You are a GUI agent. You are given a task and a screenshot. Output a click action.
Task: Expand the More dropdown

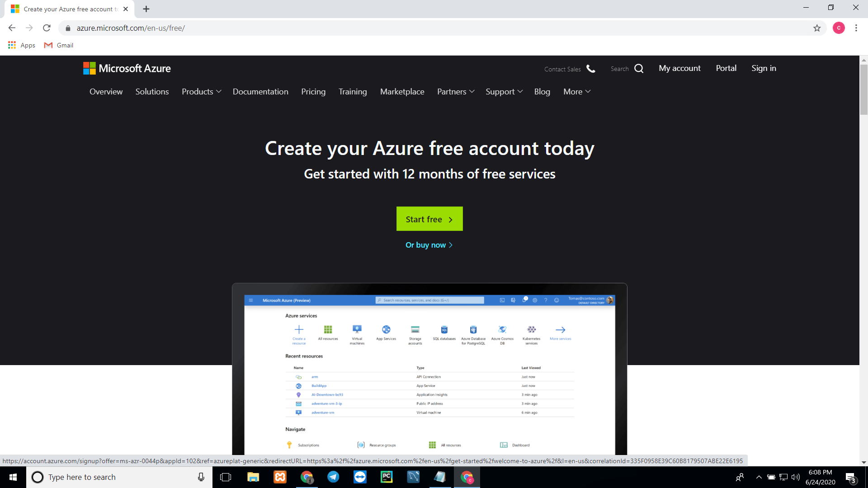pos(577,92)
